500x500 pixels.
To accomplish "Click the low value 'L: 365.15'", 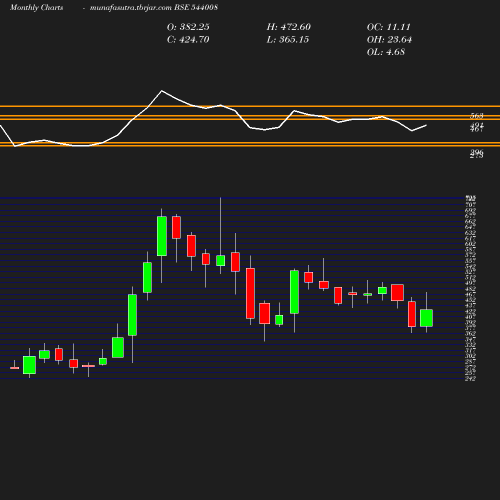I will (288, 40).
